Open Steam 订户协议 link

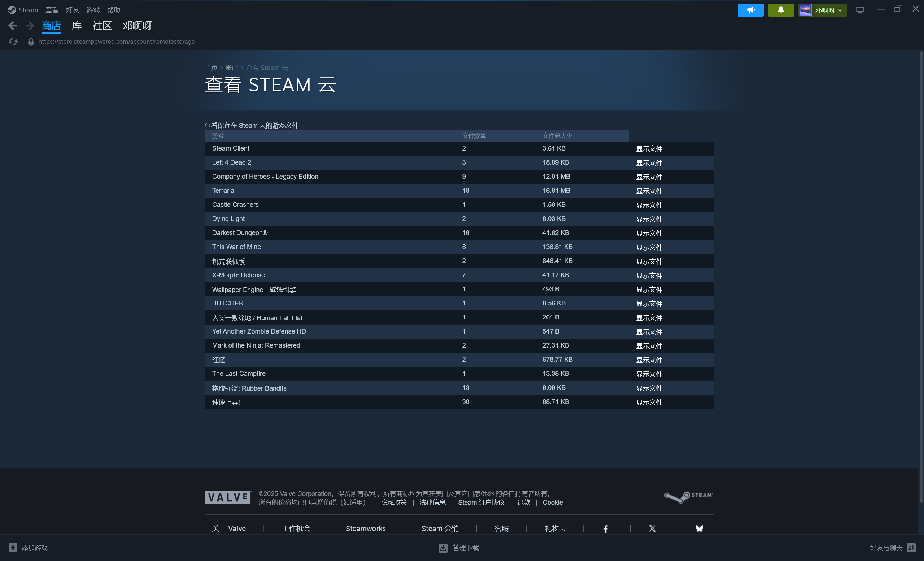coord(481,502)
